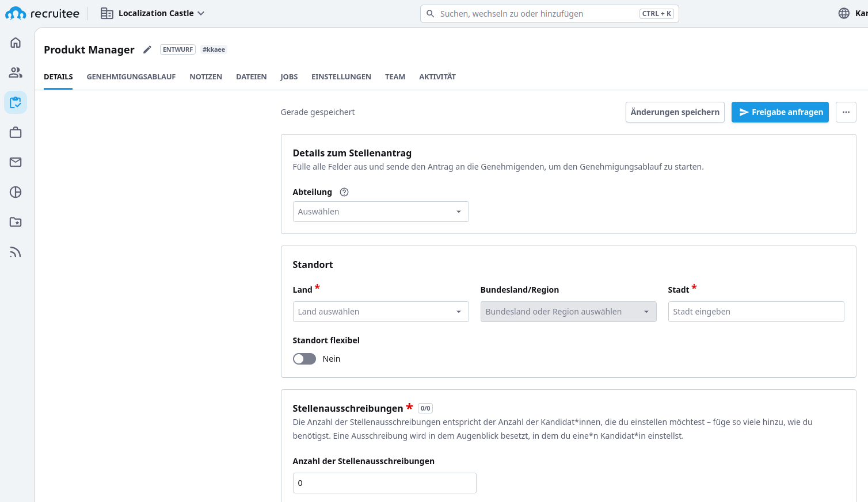Toggle Standort flexibel to Ja

(x=304, y=358)
